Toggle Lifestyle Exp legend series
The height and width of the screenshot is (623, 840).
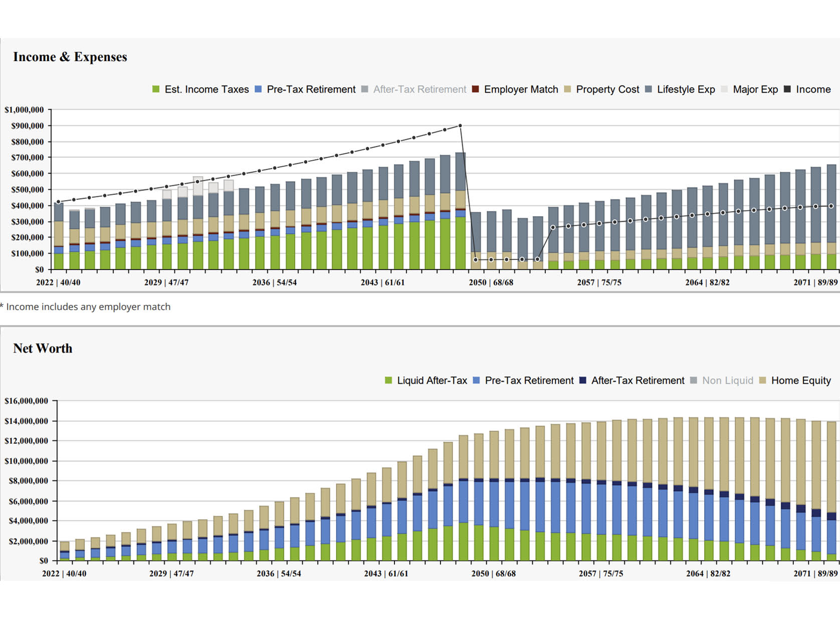[x=680, y=89]
